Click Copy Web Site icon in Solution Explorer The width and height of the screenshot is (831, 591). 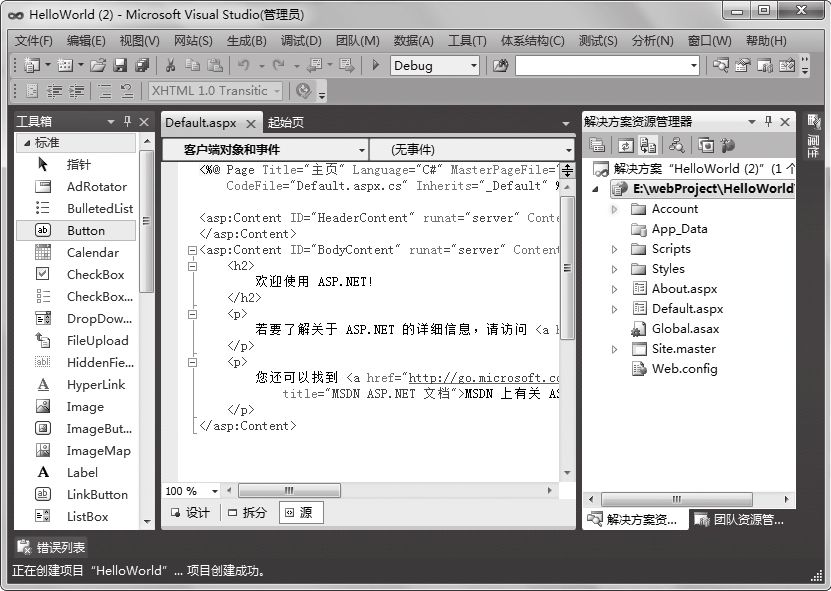[706, 145]
